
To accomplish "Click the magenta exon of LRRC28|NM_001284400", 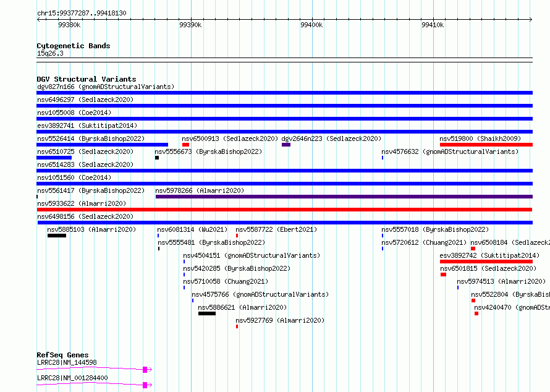I will tap(145, 385).
